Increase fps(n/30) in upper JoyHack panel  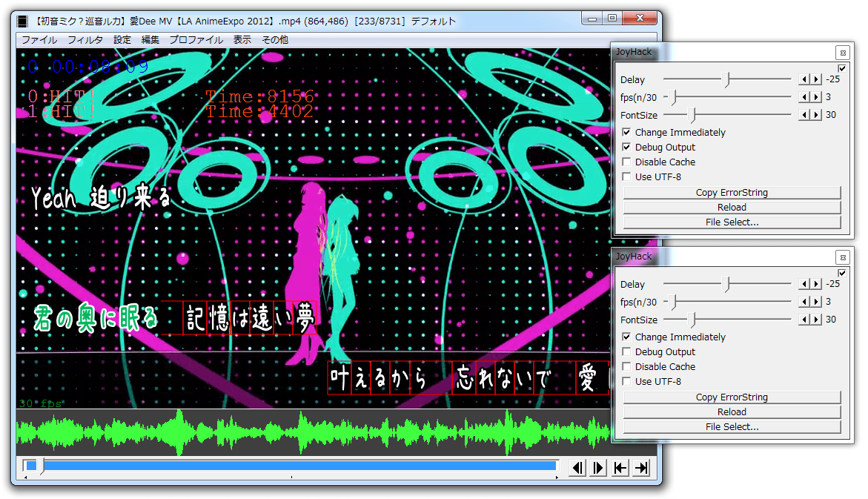click(x=816, y=97)
